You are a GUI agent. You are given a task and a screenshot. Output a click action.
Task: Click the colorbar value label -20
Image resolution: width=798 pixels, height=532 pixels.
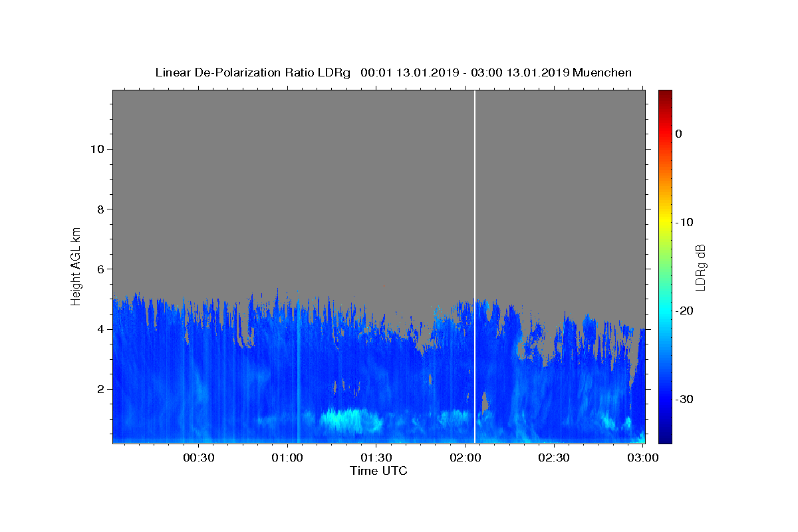(x=684, y=311)
